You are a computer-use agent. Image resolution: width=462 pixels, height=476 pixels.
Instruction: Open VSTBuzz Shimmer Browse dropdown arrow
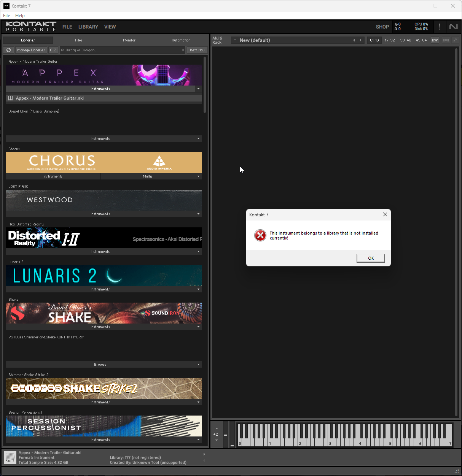click(198, 364)
